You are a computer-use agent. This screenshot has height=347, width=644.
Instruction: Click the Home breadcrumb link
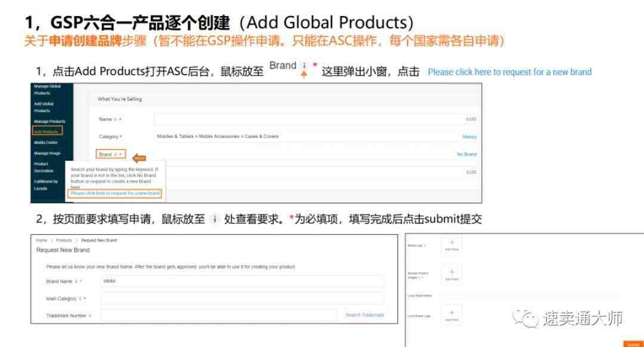point(42,240)
